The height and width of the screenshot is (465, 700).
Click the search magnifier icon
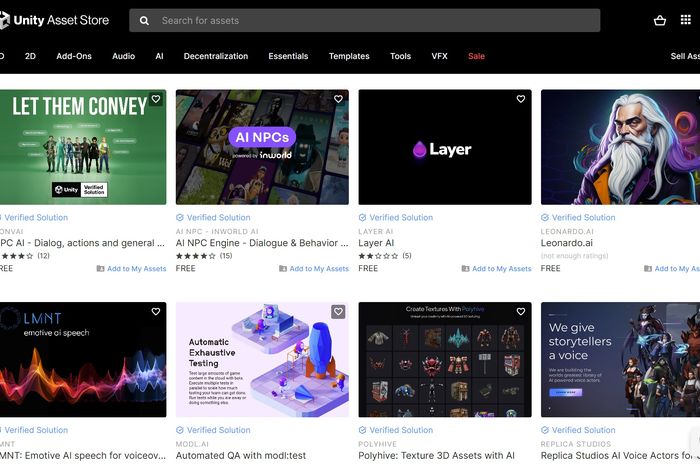144,21
